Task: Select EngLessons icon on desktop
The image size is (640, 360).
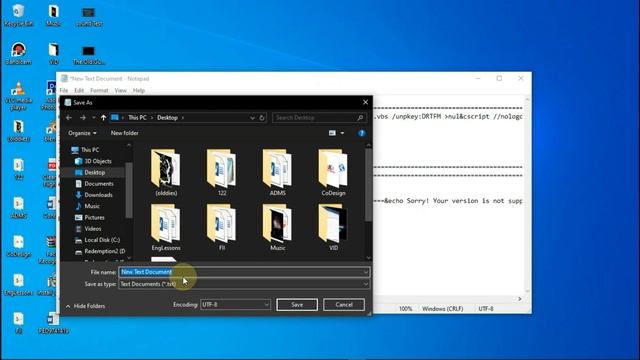Action: [x=18, y=285]
